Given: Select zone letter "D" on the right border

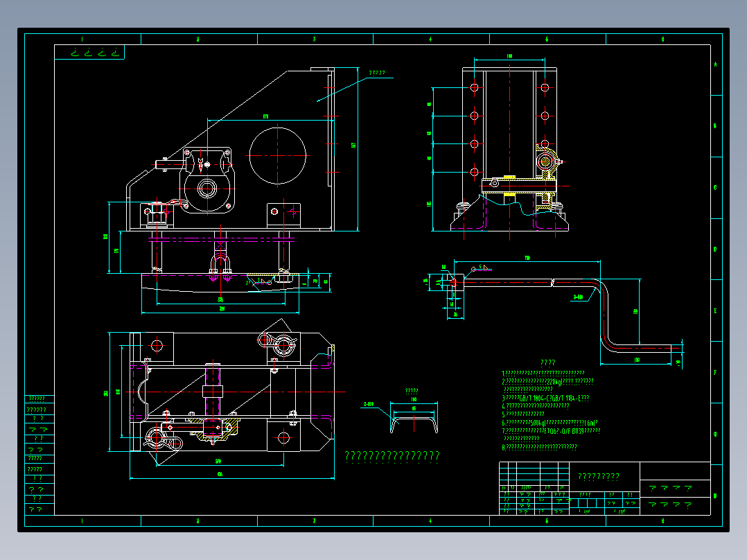Looking at the screenshot, I should coord(715,250).
